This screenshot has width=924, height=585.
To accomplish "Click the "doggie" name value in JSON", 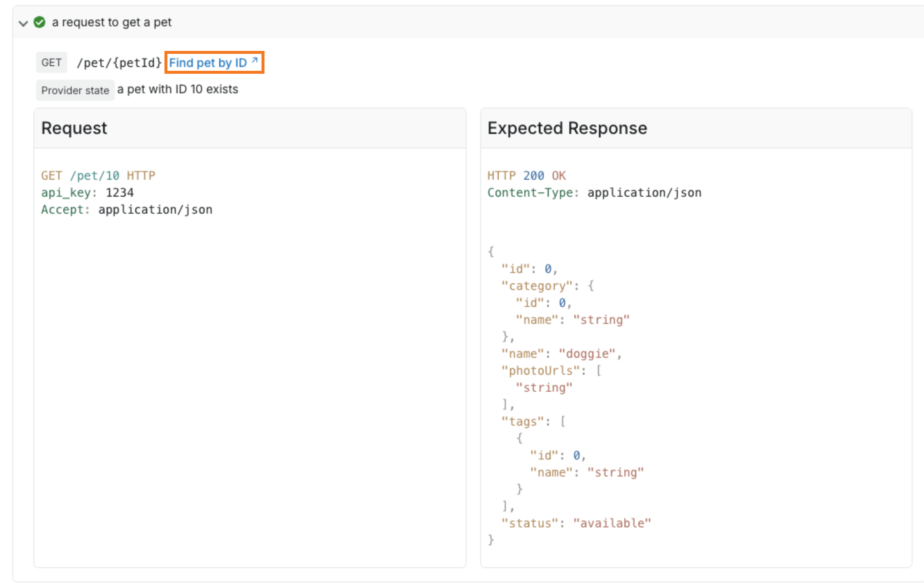I will (587, 354).
